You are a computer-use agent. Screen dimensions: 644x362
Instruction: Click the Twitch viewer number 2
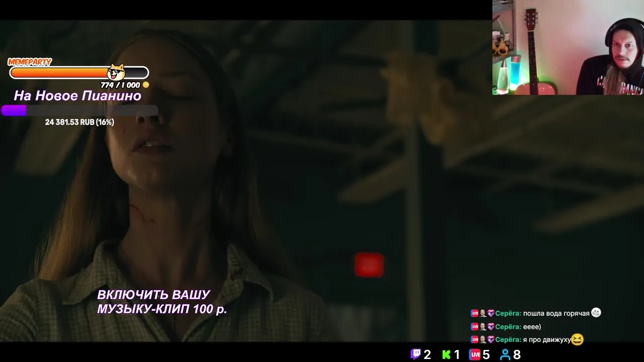click(x=427, y=355)
